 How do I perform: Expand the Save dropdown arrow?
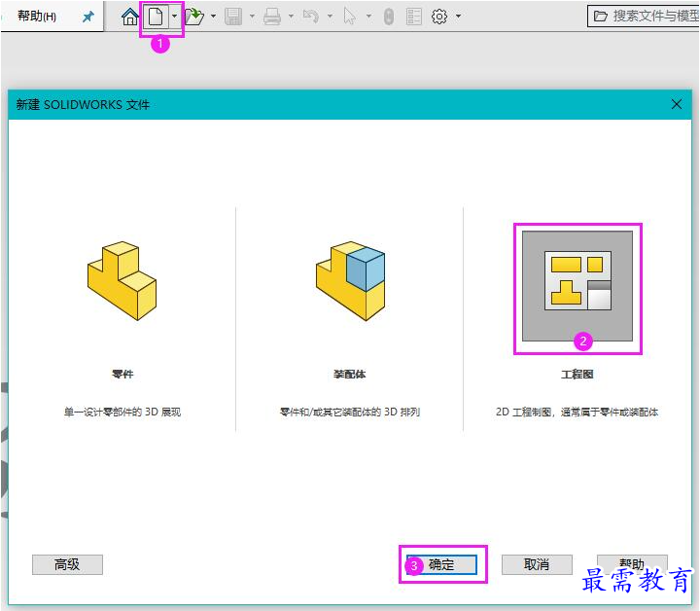[x=252, y=17]
